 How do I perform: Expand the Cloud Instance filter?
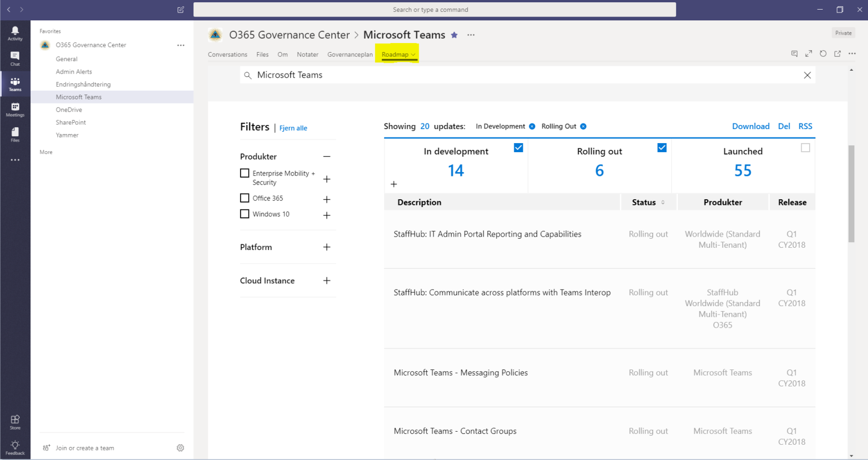pos(326,280)
